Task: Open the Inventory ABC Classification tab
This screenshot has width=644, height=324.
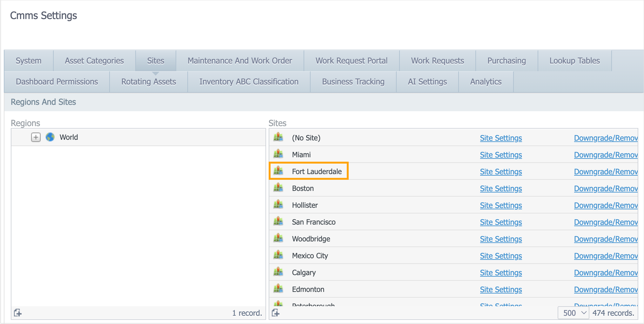Action: coord(249,82)
